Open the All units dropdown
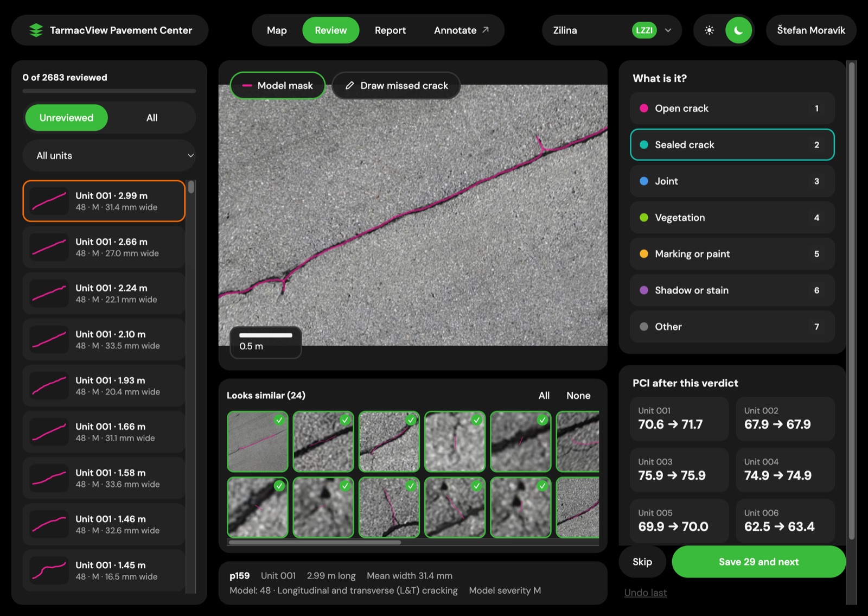The width and height of the screenshot is (868, 616). [x=109, y=156]
